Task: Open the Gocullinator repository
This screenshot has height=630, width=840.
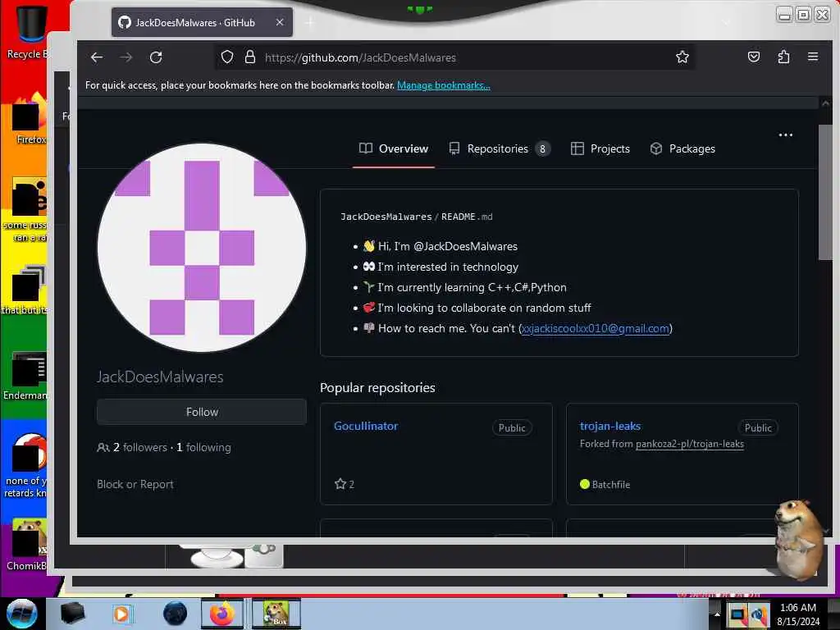Action: coord(366,426)
